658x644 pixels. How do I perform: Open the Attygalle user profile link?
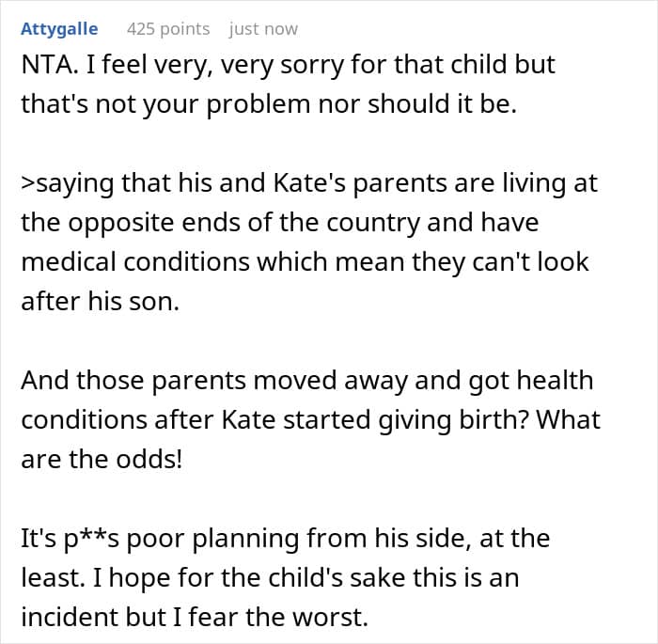[x=58, y=29]
